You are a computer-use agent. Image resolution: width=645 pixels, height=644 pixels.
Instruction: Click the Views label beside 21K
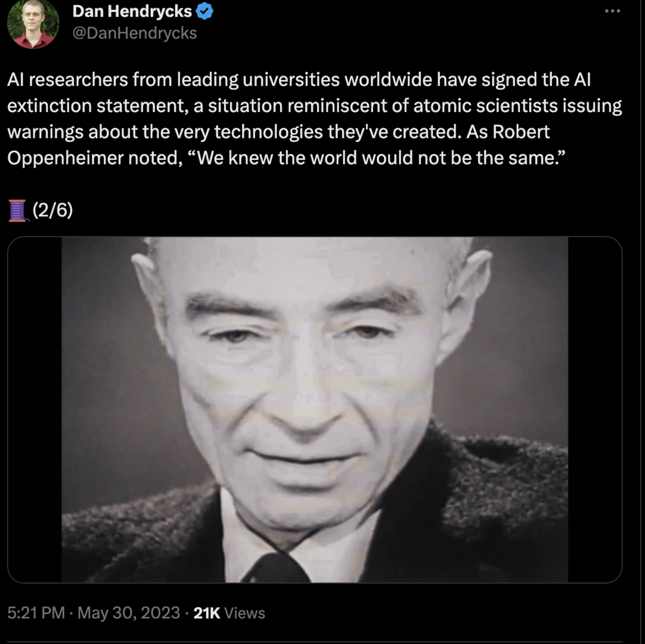click(x=245, y=613)
